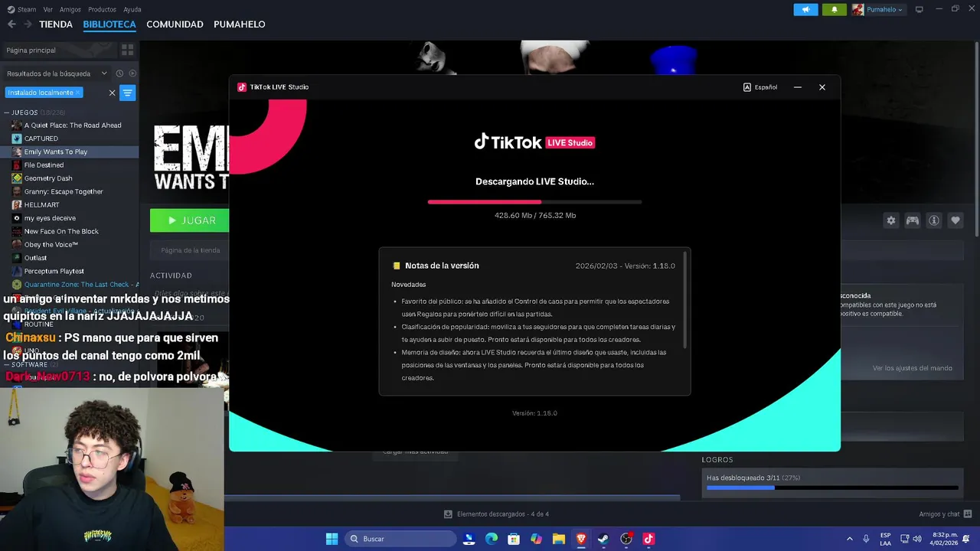Remove the Instalado localmente filter tag
Image resolution: width=980 pixels, height=551 pixels.
click(78, 93)
